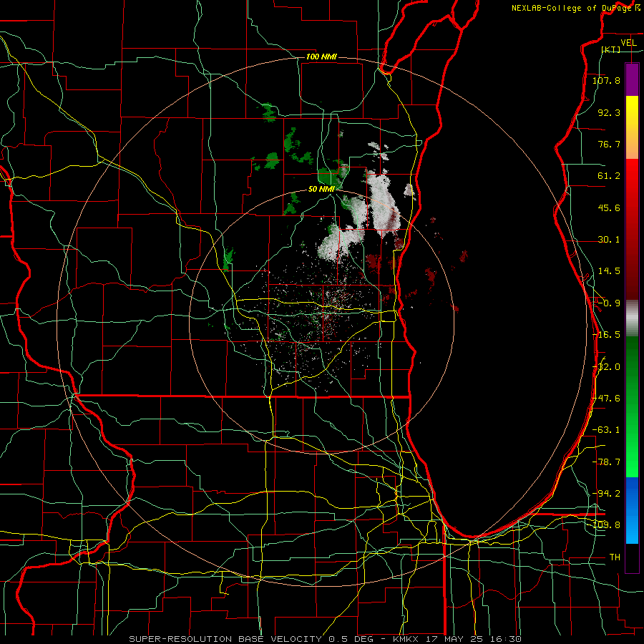Select the -63.1 velocity scale value
The image size is (644, 644).
(606, 430)
